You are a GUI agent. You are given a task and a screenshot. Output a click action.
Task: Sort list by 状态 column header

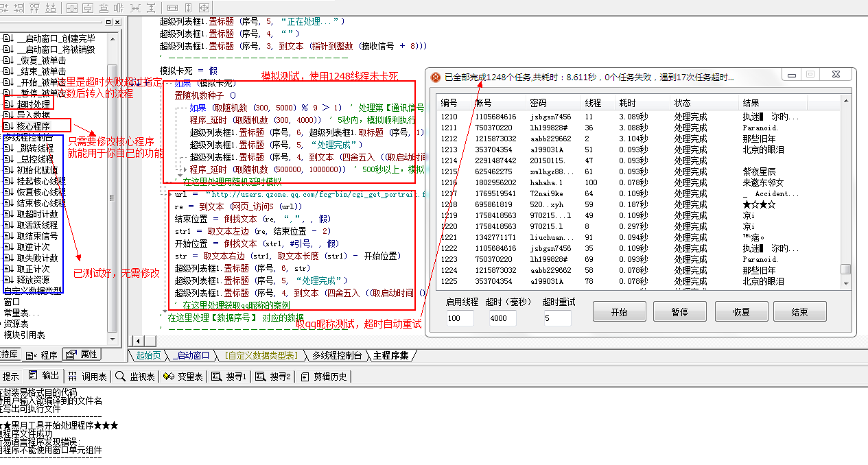tap(705, 103)
